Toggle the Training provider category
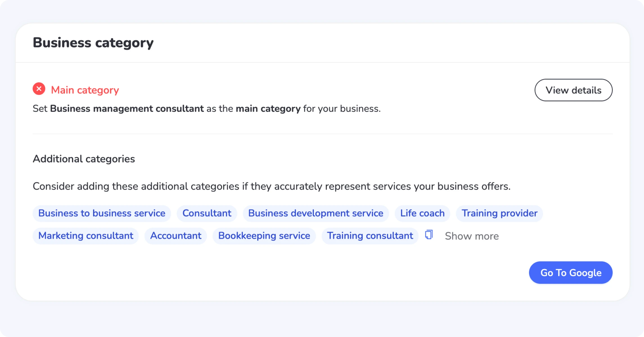Image resolution: width=644 pixels, height=337 pixels. 499,213
